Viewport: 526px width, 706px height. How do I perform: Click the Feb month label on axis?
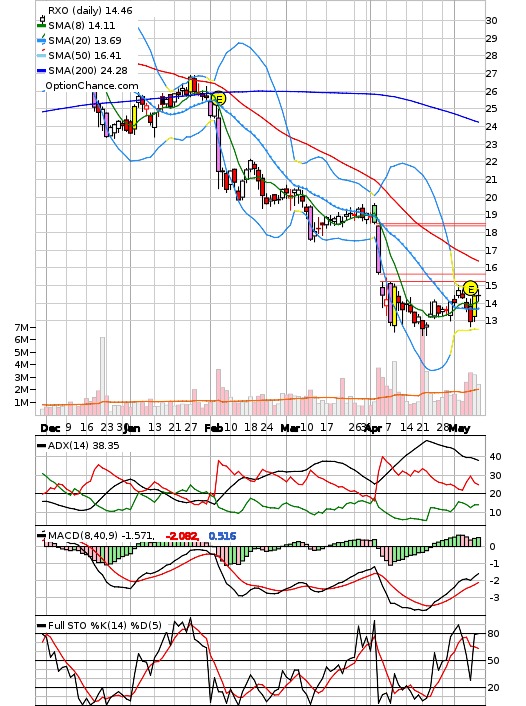point(213,428)
